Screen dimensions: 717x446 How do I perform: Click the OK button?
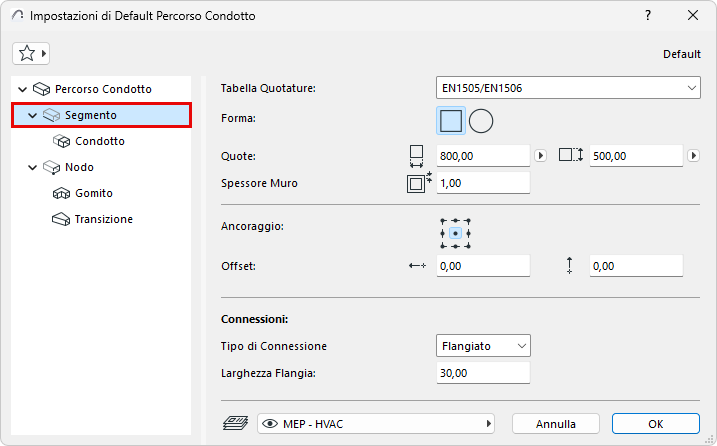tap(656, 424)
